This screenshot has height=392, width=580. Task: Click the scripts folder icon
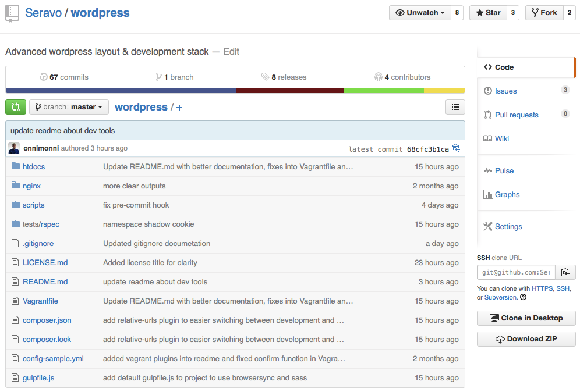click(x=16, y=204)
